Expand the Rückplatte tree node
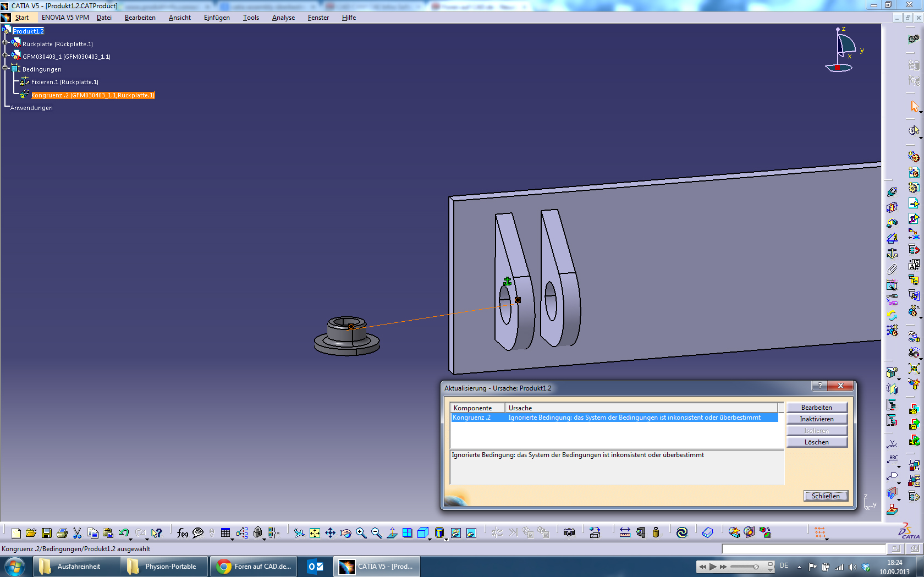924x577 pixels. coord(5,42)
